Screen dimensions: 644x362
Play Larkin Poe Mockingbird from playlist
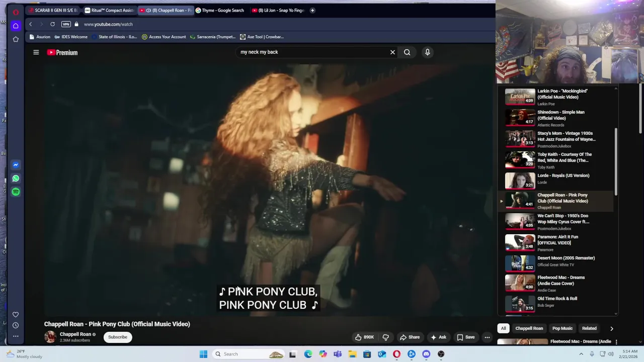(x=556, y=97)
